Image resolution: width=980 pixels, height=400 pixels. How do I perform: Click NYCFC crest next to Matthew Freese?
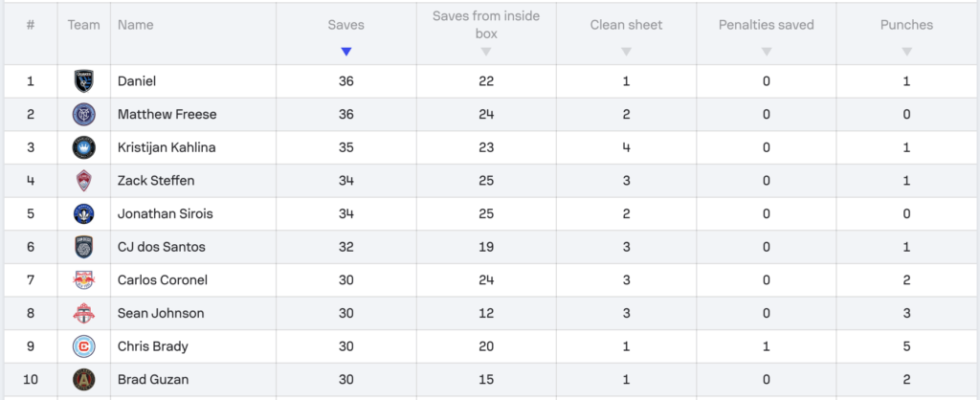point(84,115)
